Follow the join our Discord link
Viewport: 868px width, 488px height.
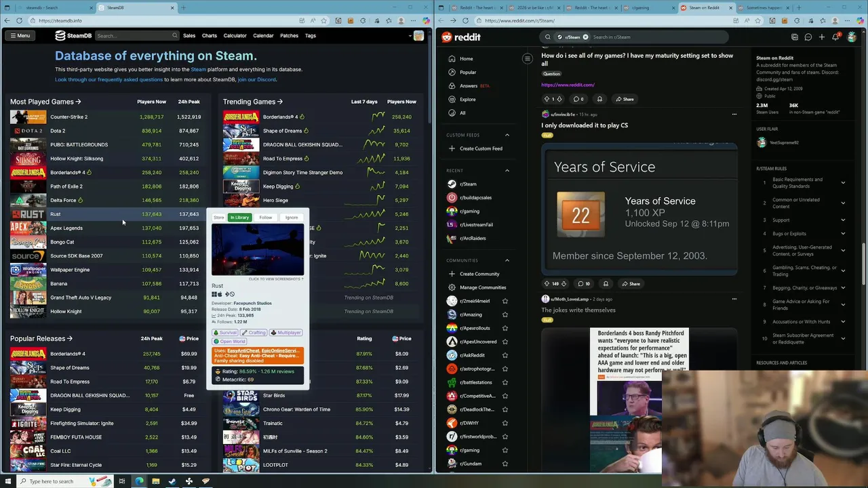point(256,79)
